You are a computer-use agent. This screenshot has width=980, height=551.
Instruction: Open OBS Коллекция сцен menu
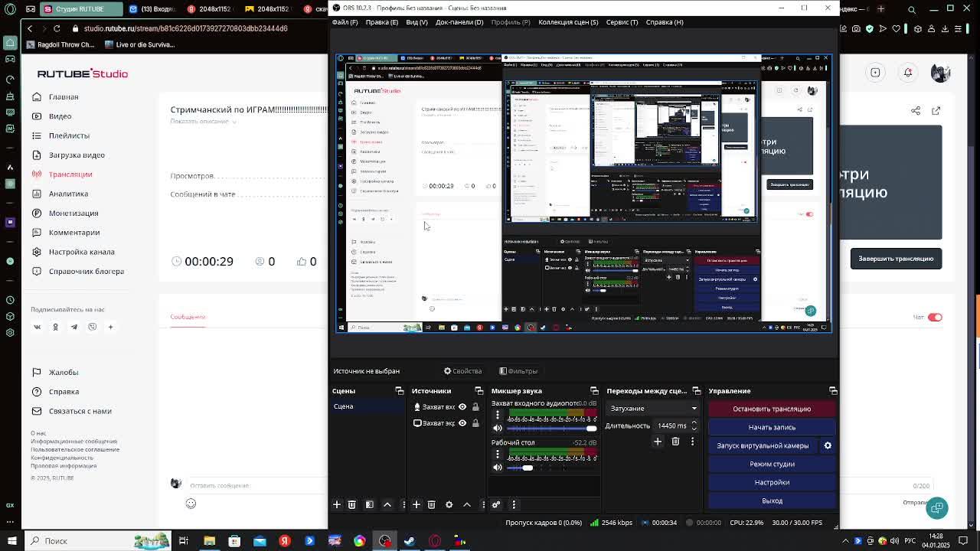click(x=568, y=22)
